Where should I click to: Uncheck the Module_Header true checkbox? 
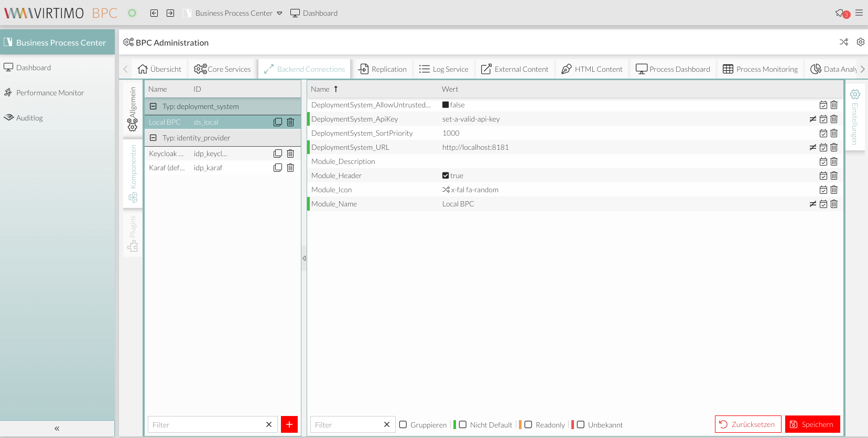pyautogui.click(x=446, y=176)
